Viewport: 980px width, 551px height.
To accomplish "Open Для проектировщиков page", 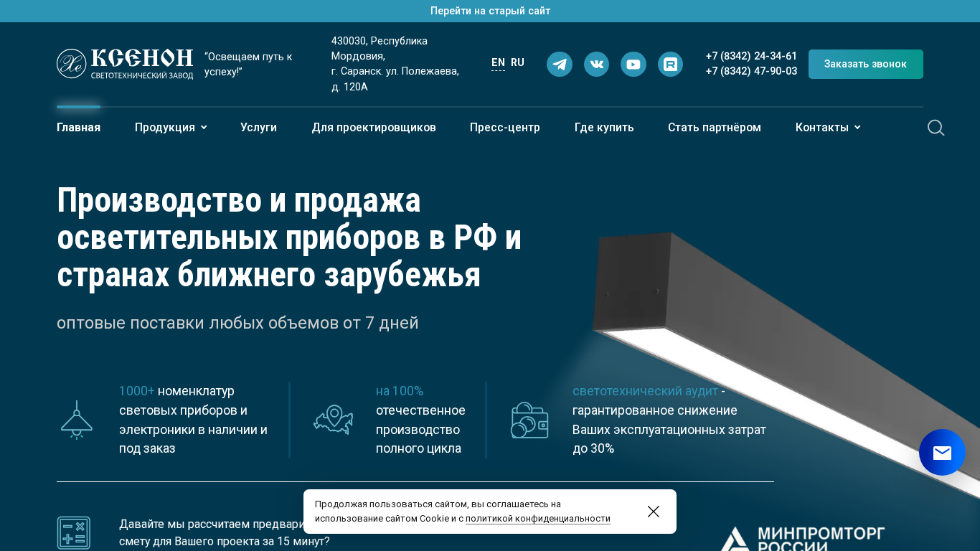I will tap(374, 128).
